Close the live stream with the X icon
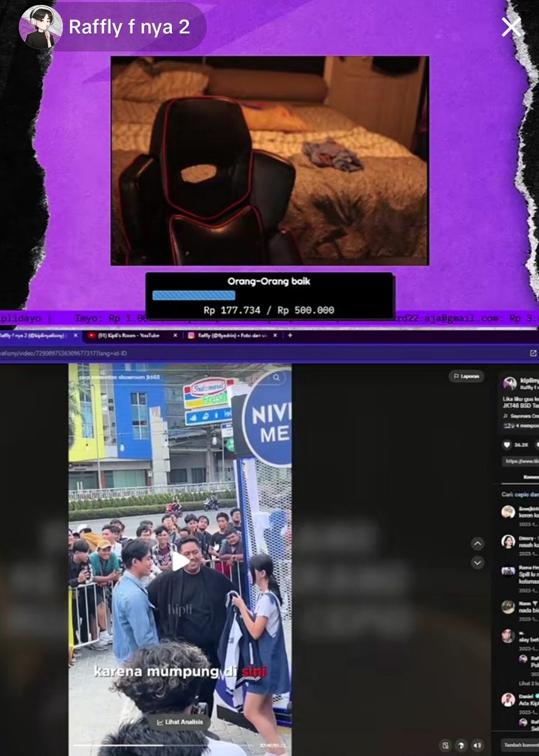This screenshot has width=539, height=756. click(x=511, y=27)
